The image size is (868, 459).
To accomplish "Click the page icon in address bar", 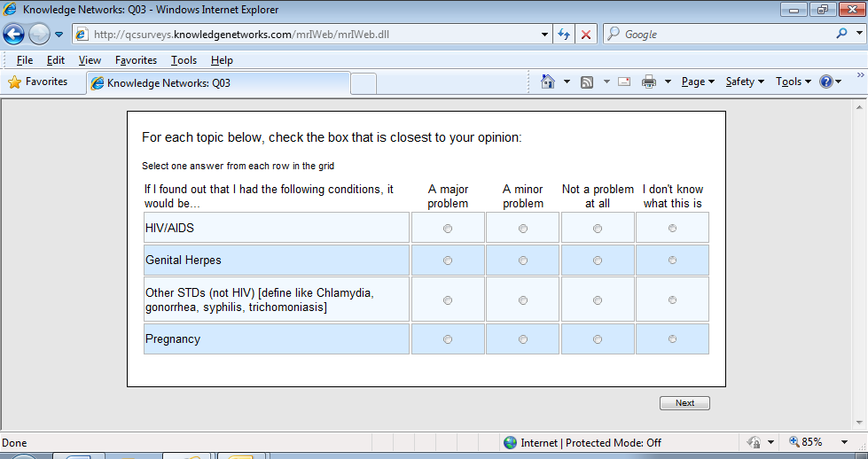I will pos(82,35).
